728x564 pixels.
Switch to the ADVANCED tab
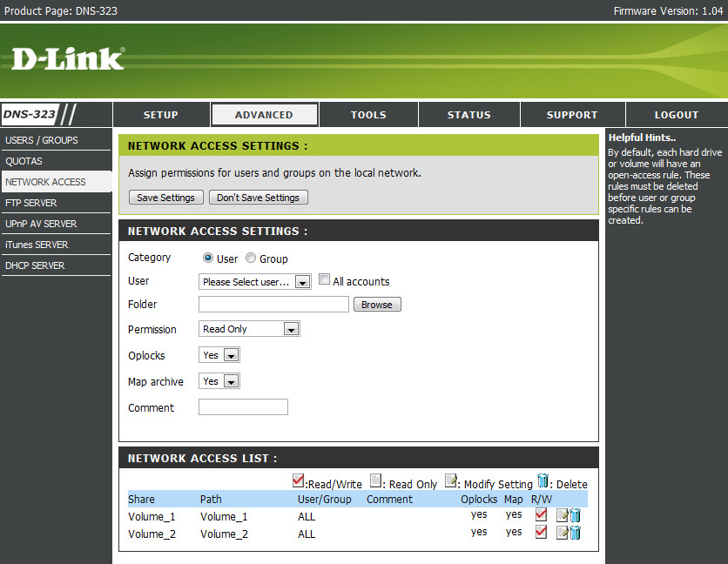[264, 115]
